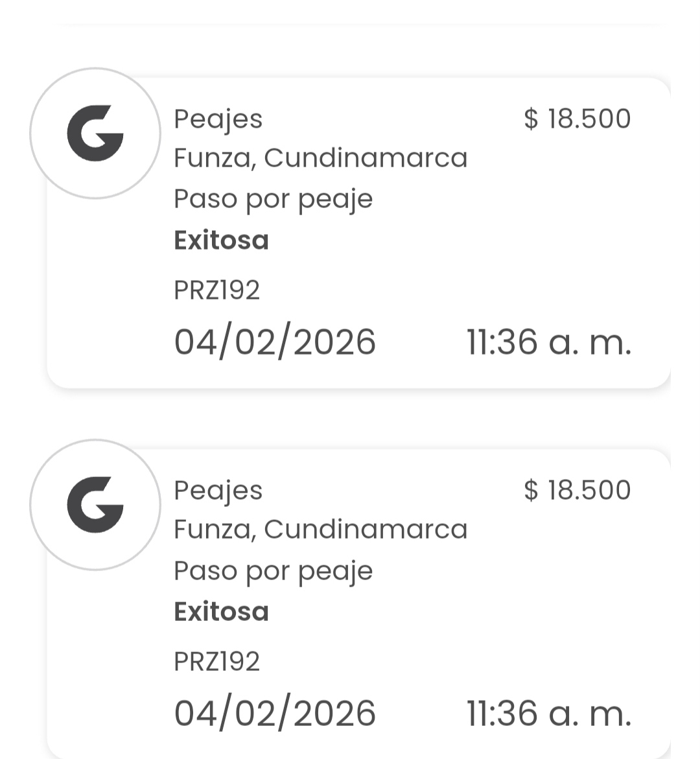Select the $ 18.500 amount in the bottom card
The width and height of the screenshot is (700, 759).
click(x=577, y=490)
